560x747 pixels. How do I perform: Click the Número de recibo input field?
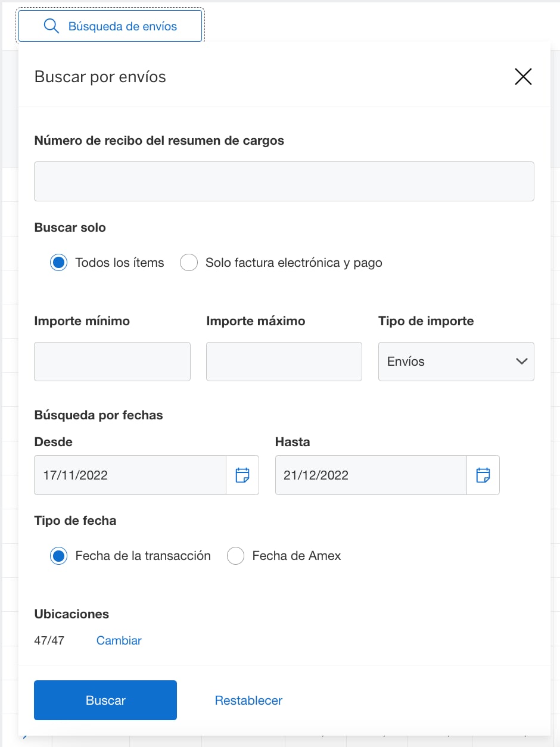(x=284, y=181)
